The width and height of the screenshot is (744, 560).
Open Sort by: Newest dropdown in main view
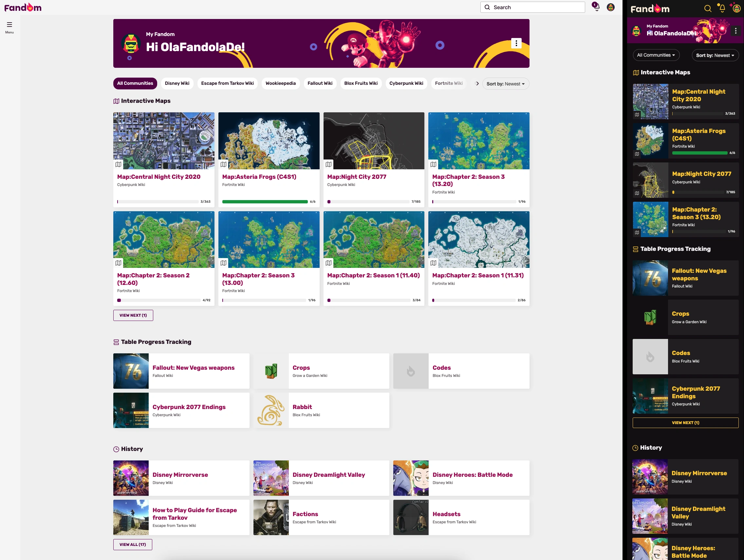(505, 84)
